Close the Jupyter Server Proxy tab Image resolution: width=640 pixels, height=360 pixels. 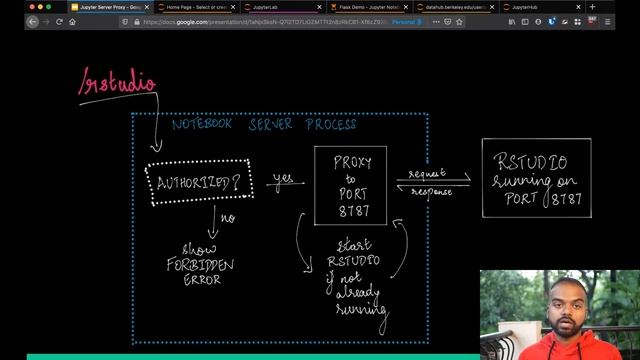tap(147, 7)
